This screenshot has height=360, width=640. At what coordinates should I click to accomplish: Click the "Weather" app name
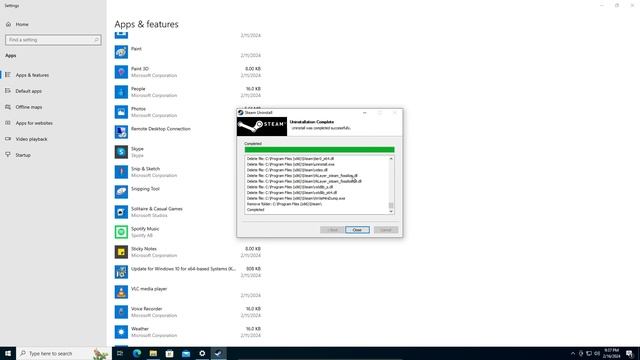(x=140, y=329)
